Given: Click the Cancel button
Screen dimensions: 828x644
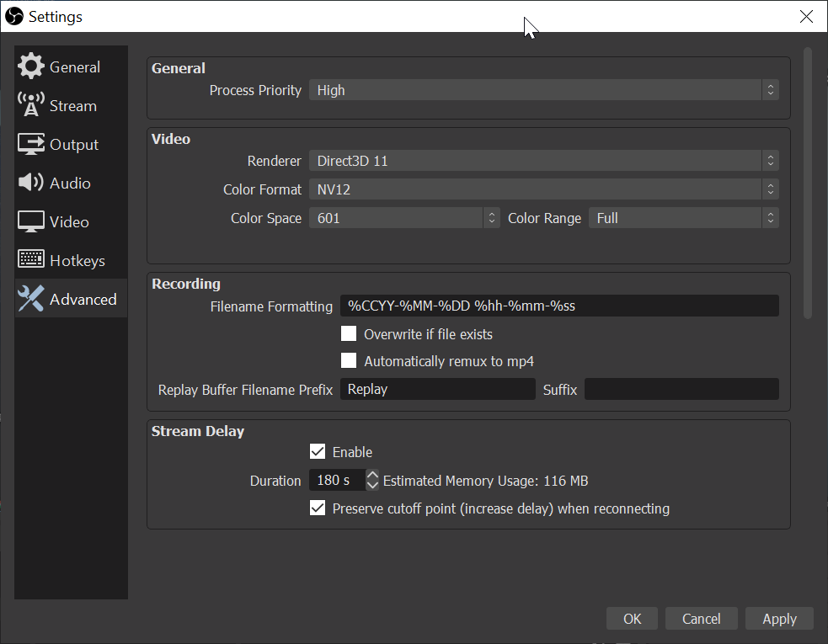Looking at the screenshot, I should (x=701, y=619).
